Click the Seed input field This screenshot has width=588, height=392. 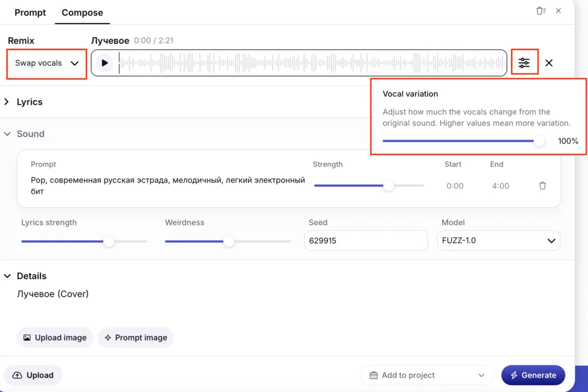(x=365, y=241)
